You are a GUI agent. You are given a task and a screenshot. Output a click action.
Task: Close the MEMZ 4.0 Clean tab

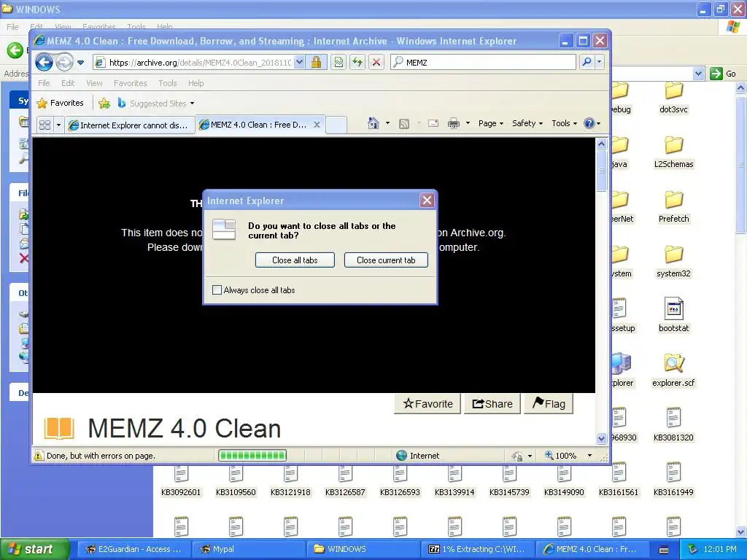pyautogui.click(x=317, y=124)
